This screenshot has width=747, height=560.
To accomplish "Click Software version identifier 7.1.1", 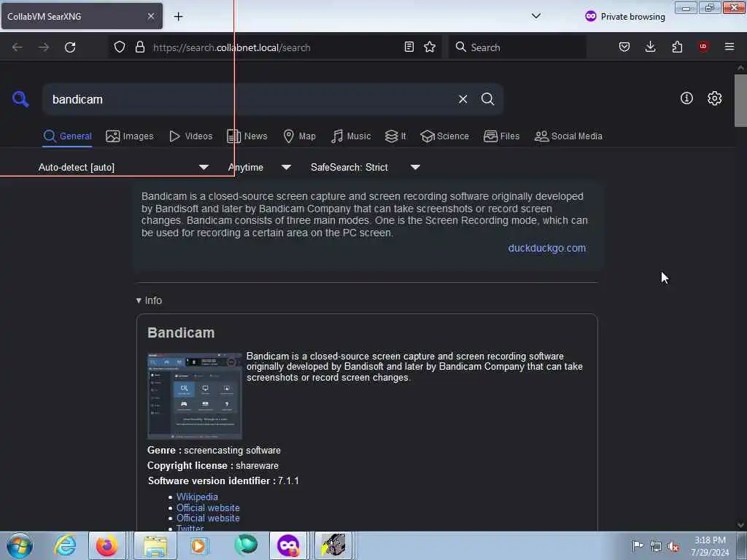I will click(x=223, y=481).
